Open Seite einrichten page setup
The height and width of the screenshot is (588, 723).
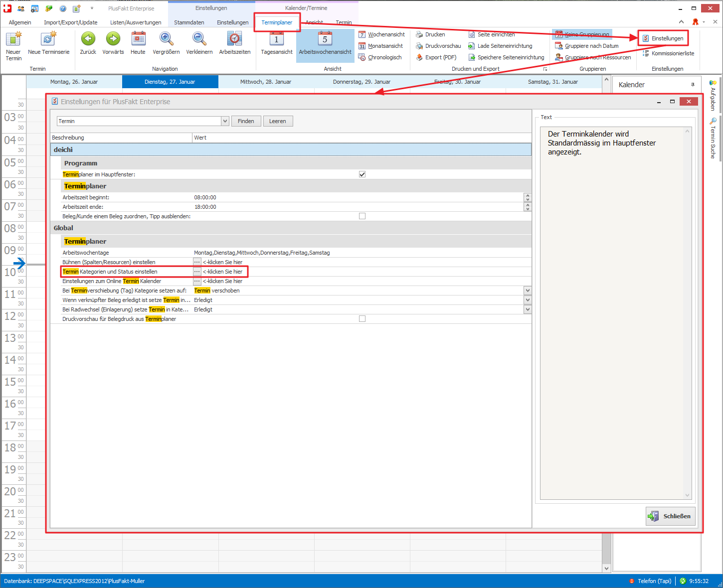492,34
